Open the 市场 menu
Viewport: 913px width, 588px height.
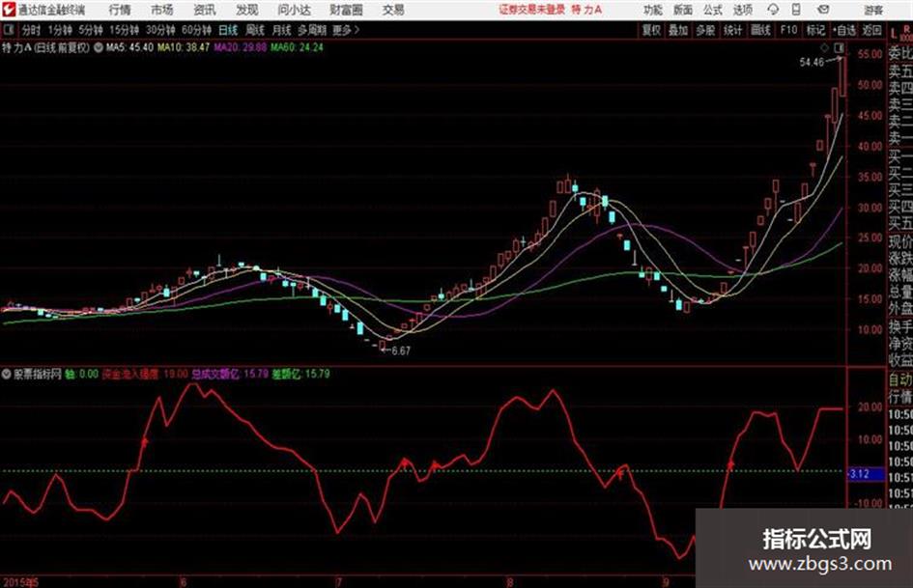(162, 10)
